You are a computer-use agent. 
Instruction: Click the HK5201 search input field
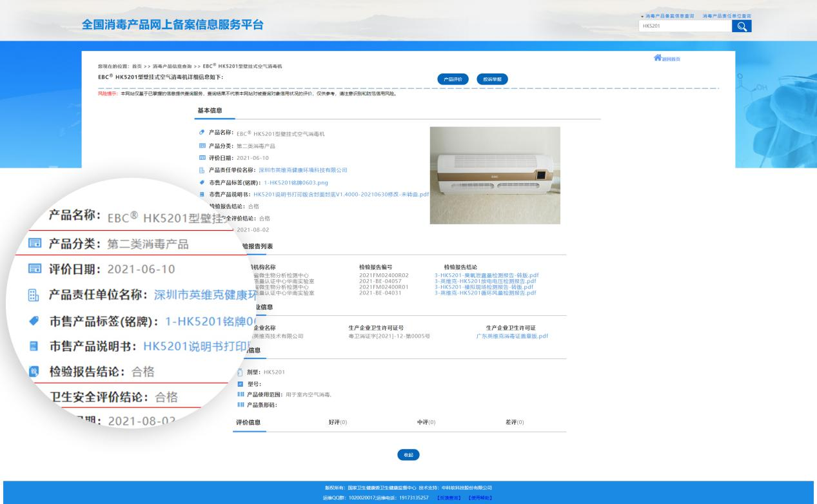point(684,26)
